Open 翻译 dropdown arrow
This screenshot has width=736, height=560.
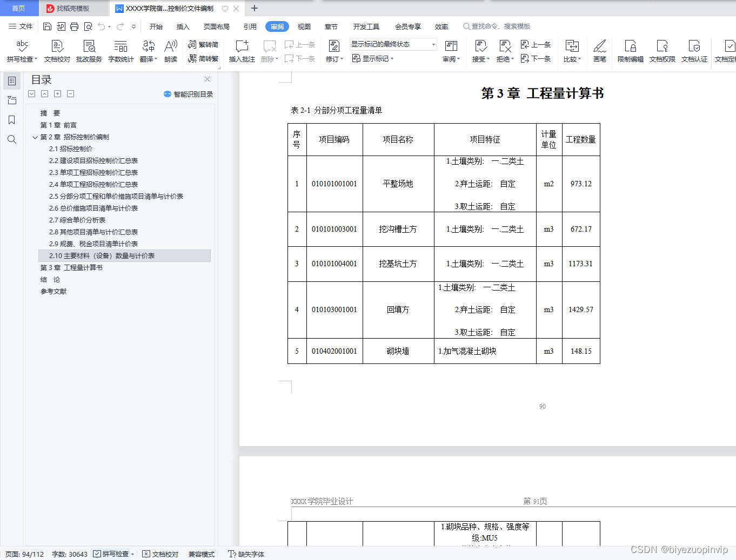click(x=156, y=59)
